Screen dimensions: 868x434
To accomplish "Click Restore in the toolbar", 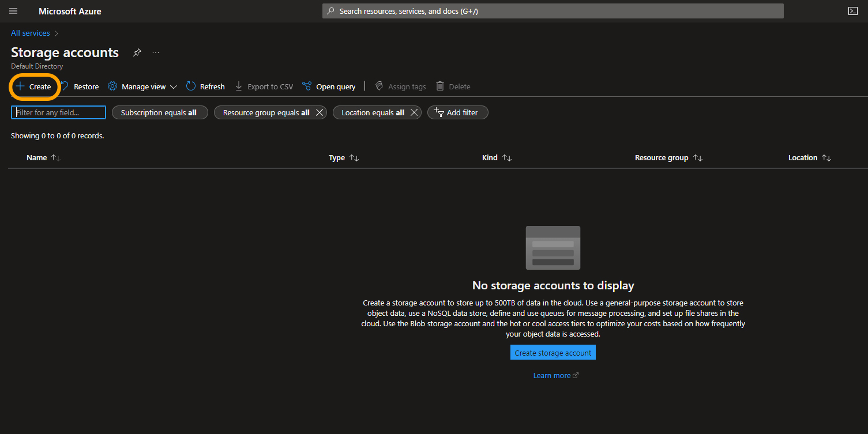I will tap(80, 86).
